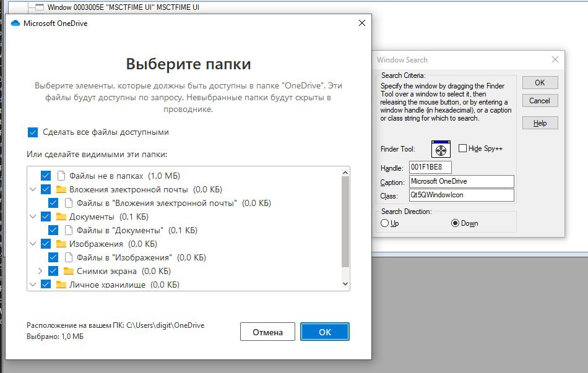Click Файлы в "Документы" (0,1 КБ) label
Viewport: 588px width, 373px height.
137,230
